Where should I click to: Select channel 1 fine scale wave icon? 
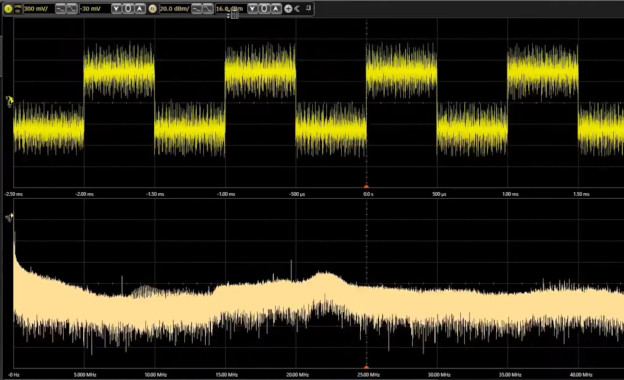72,8
